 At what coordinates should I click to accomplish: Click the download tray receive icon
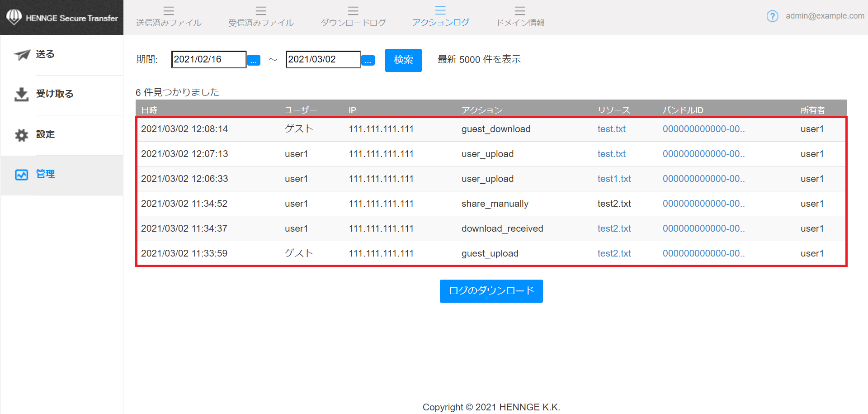pyautogui.click(x=21, y=94)
